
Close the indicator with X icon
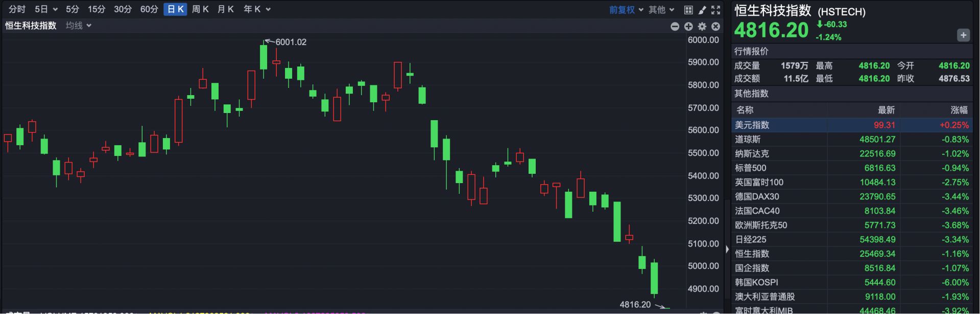click(716, 27)
